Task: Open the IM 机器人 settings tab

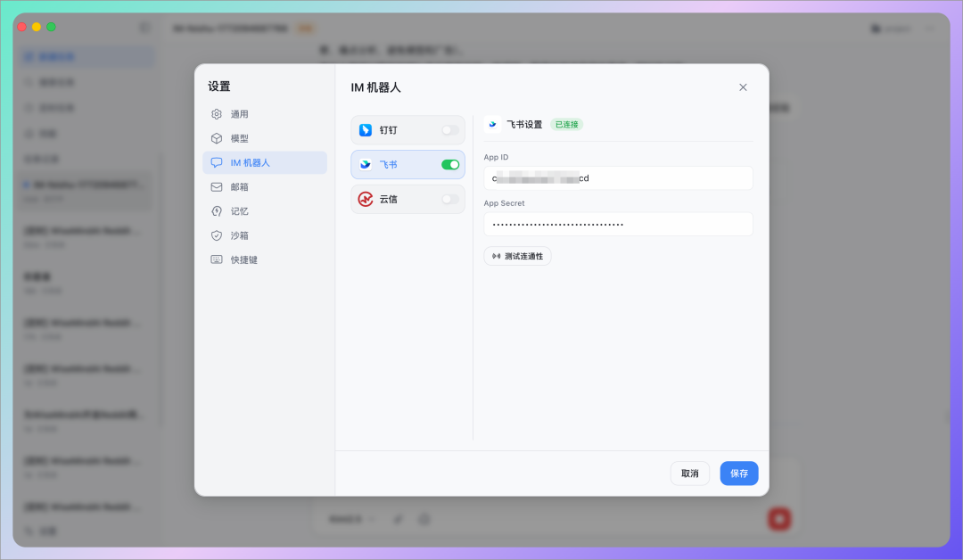Action: (x=265, y=162)
